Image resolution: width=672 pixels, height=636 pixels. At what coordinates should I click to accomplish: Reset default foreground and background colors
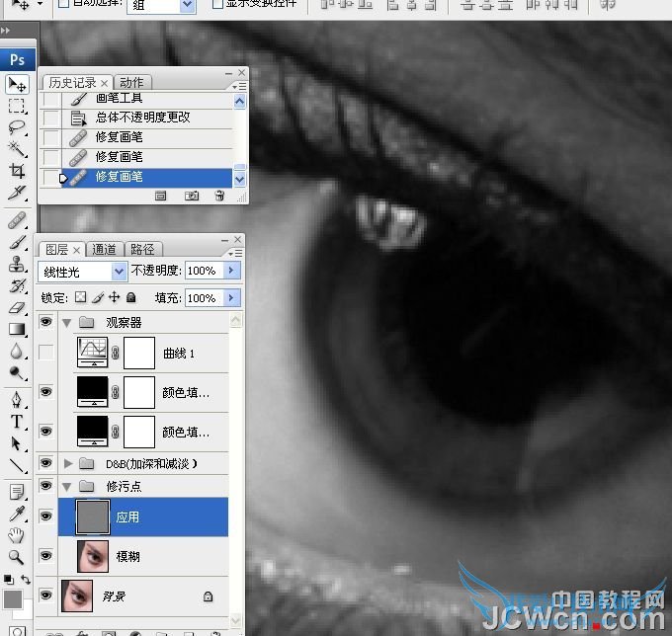point(9,580)
